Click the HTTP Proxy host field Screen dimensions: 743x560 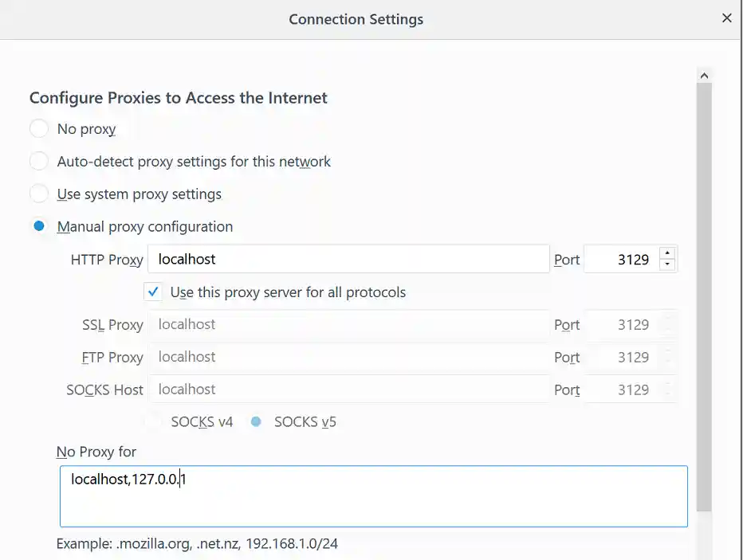(x=348, y=259)
